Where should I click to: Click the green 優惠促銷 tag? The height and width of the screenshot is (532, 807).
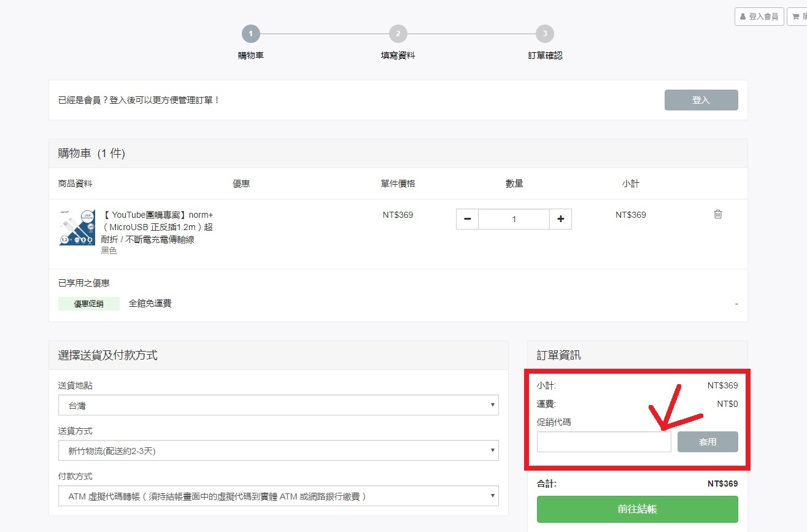coord(89,304)
